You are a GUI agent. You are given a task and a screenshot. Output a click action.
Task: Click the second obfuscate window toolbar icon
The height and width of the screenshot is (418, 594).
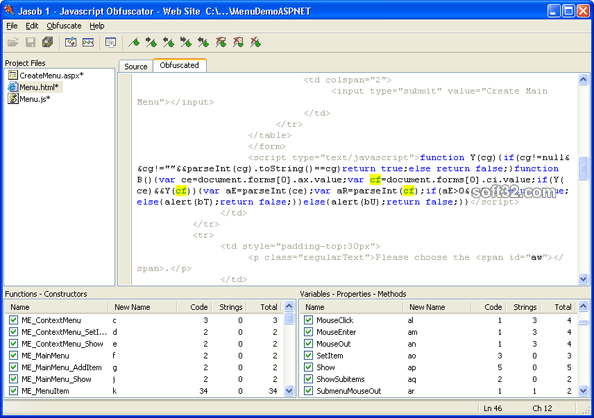pyautogui.click(x=88, y=42)
